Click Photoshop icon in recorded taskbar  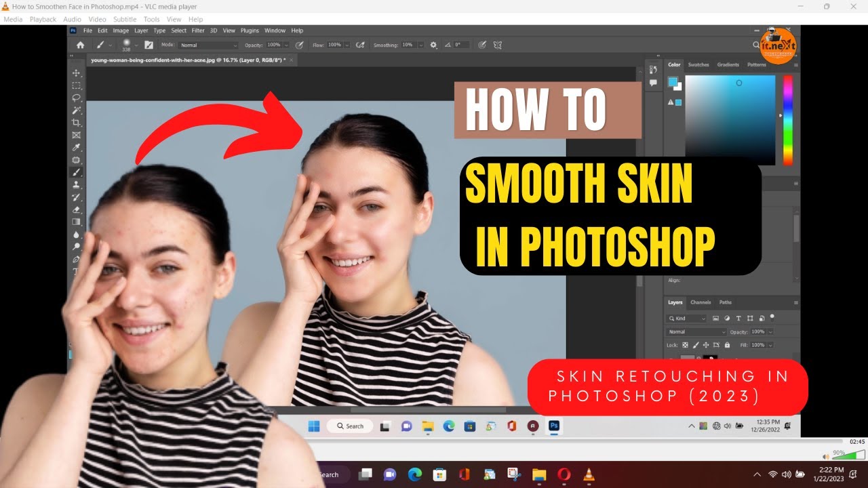(554, 426)
